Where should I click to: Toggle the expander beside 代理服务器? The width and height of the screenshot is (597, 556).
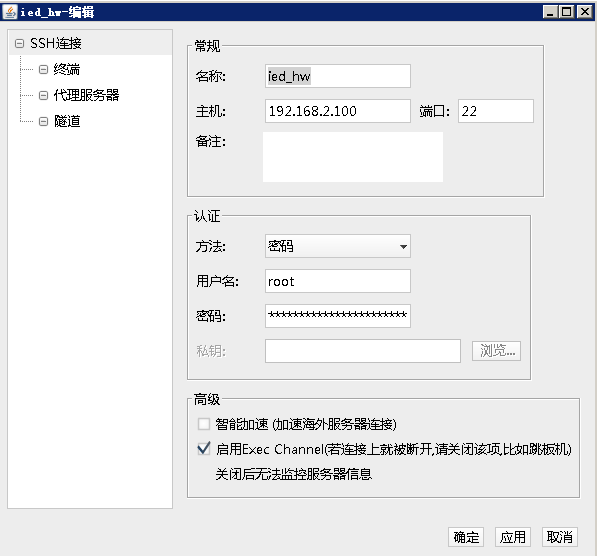[x=43, y=95]
